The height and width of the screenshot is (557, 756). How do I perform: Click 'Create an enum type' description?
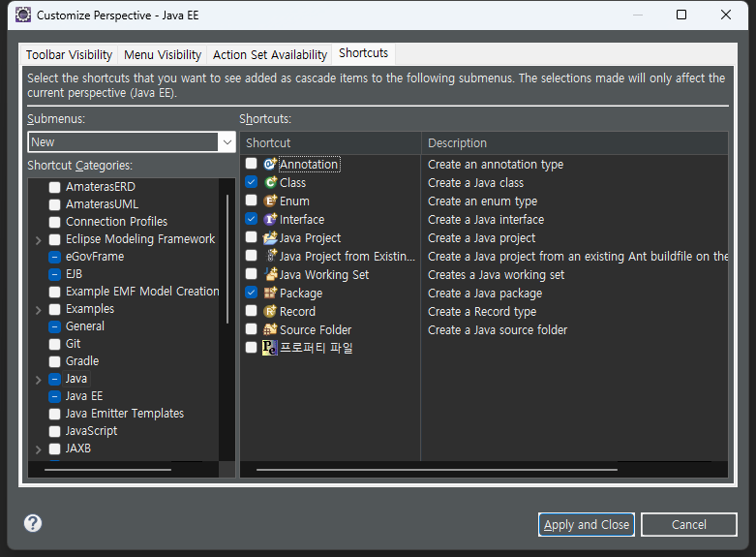coord(482,201)
